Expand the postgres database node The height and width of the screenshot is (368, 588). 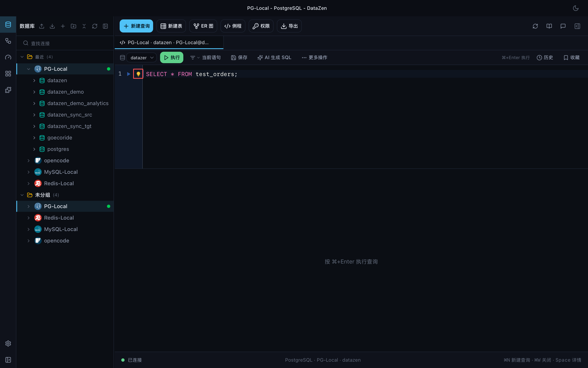point(34,149)
